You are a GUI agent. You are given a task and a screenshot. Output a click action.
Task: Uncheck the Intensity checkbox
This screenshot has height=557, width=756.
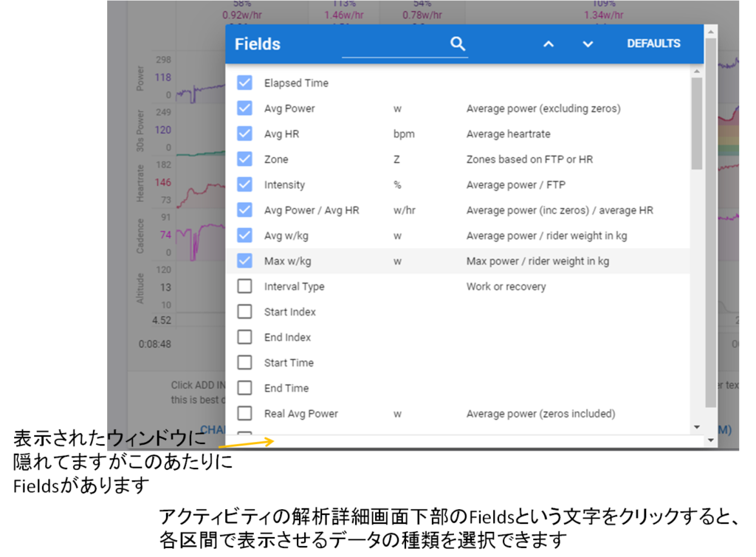coord(244,184)
